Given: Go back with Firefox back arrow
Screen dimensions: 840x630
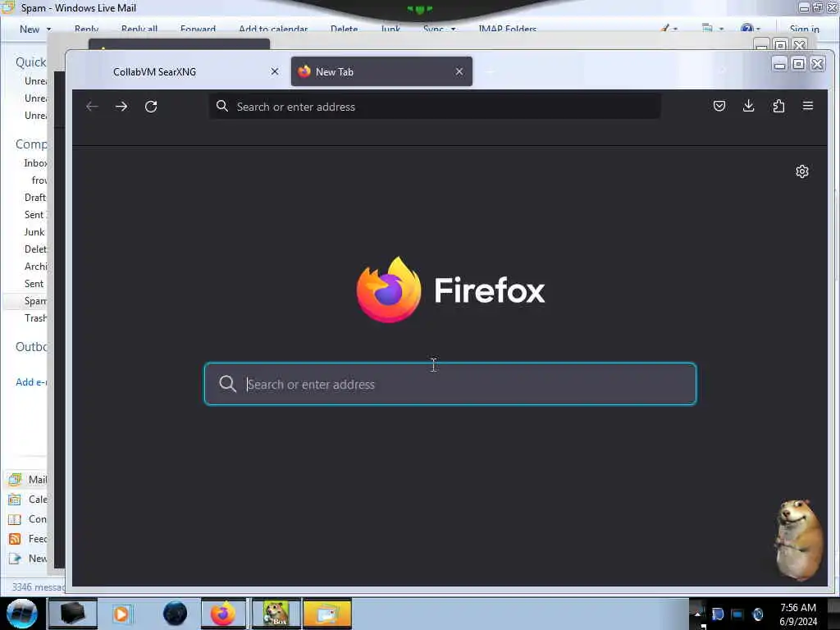Looking at the screenshot, I should [x=92, y=107].
